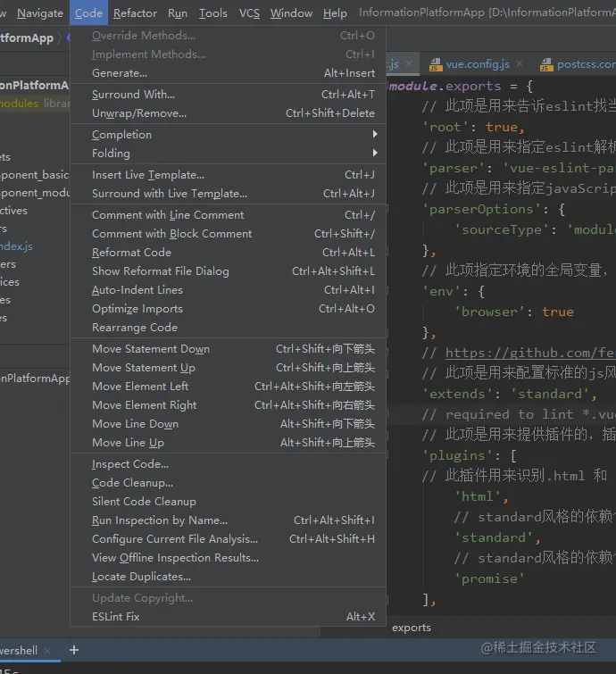Click Reformat Code

(228, 253)
